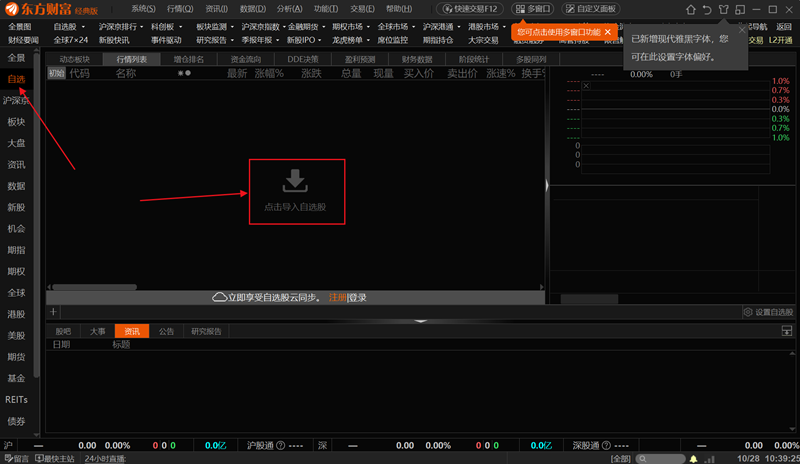Open the skin shirt icon
800x464 pixels.
[x=739, y=9]
